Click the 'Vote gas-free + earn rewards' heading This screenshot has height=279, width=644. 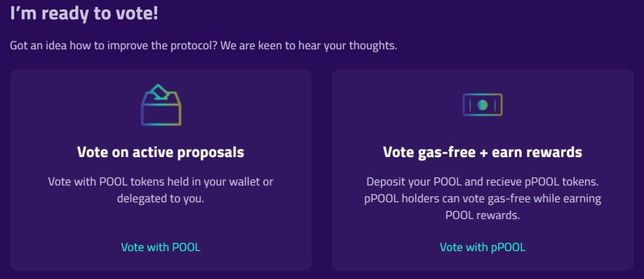482,152
